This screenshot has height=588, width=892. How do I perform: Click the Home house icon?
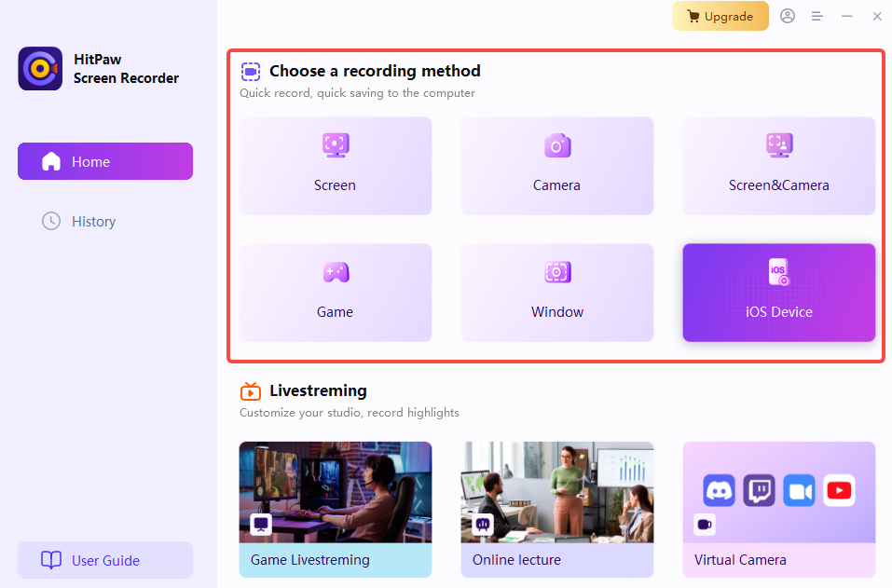[51, 161]
